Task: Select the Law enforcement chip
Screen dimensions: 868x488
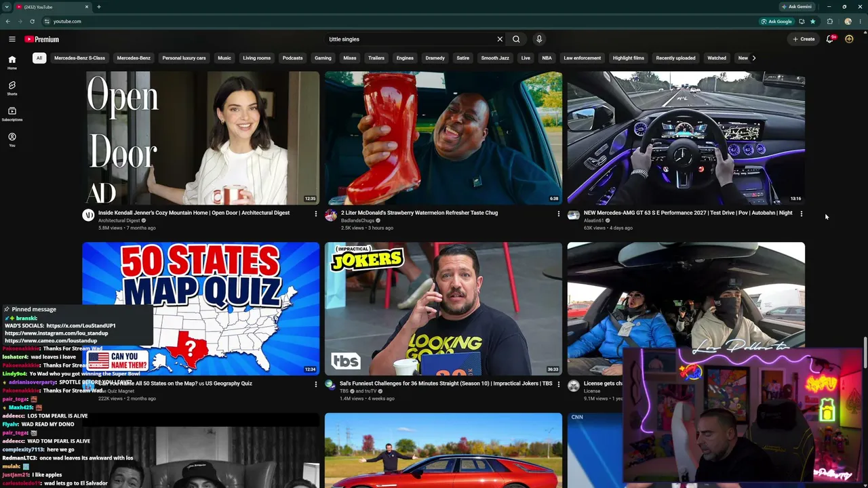Action: click(583, 58)
